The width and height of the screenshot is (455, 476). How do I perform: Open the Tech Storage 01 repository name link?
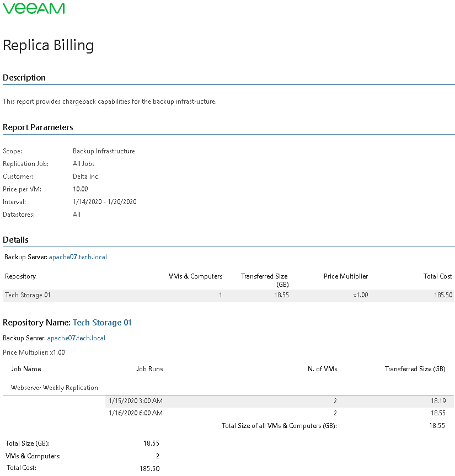[102, 323]
